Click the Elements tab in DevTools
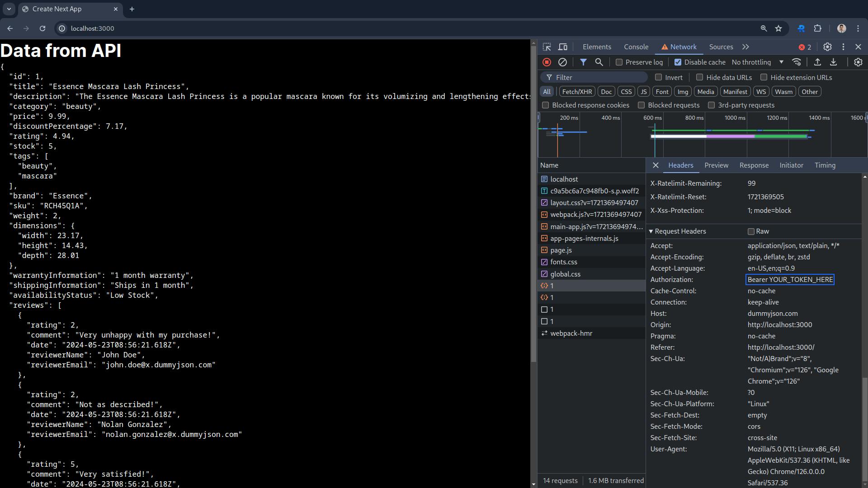868x488 pixels. pyautogui.click(x=596, y=47)
